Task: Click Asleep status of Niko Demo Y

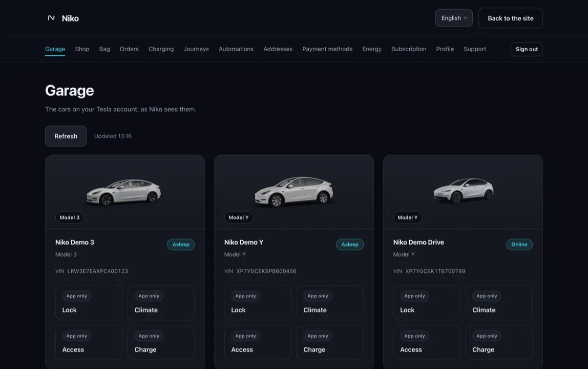Action: tap(350, 244)
